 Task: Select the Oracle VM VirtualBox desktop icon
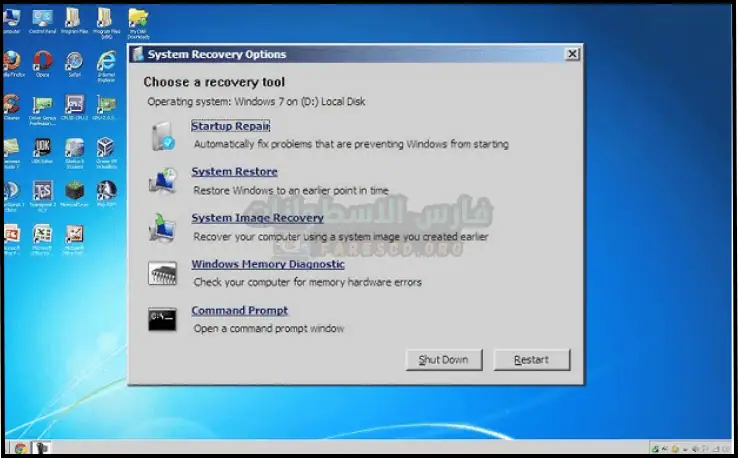[106, 148]
